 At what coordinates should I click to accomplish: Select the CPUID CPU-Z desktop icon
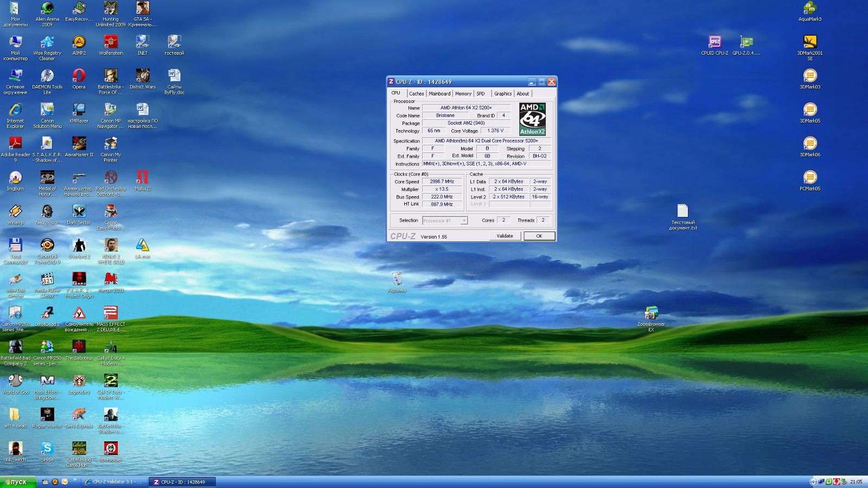(x=714, y=46)
